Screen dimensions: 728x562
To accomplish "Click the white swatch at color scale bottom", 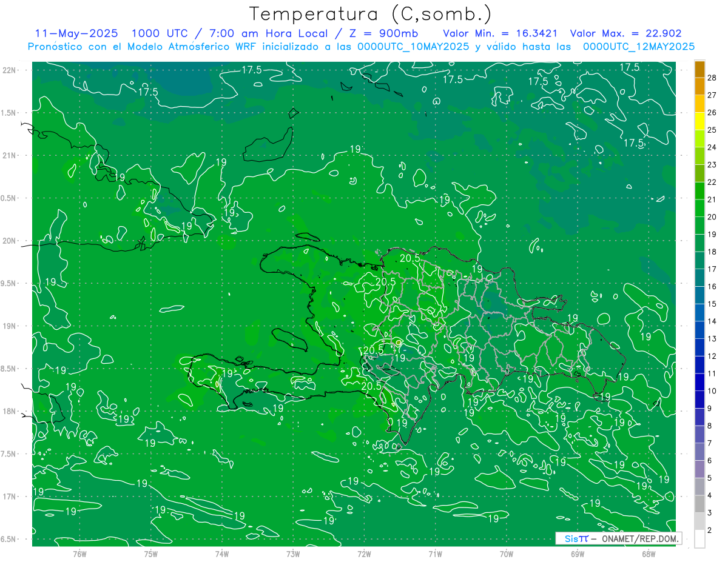I will pyautogui.click(x=699, y=539).
